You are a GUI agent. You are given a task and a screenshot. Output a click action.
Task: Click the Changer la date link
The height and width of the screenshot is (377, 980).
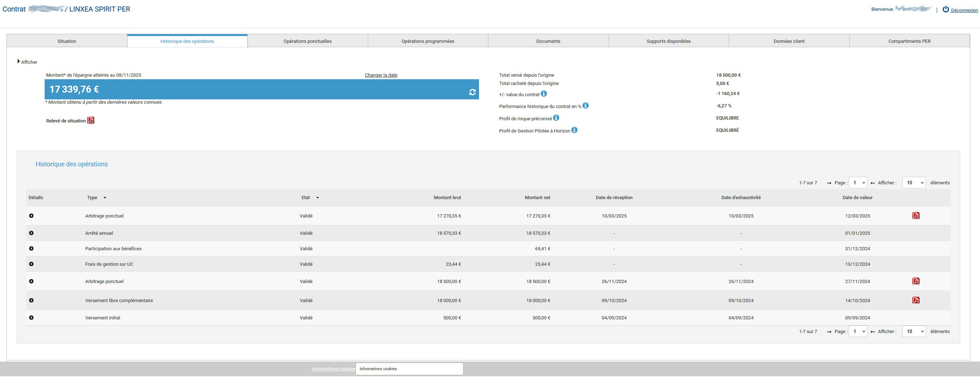coord(381,75)
